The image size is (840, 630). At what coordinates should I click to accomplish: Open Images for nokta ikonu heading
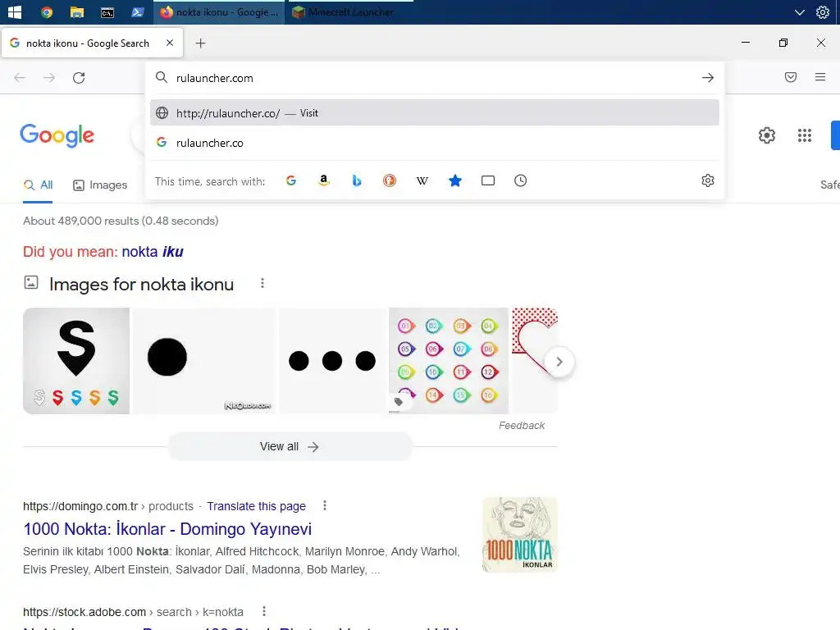[x=141, y=285]
